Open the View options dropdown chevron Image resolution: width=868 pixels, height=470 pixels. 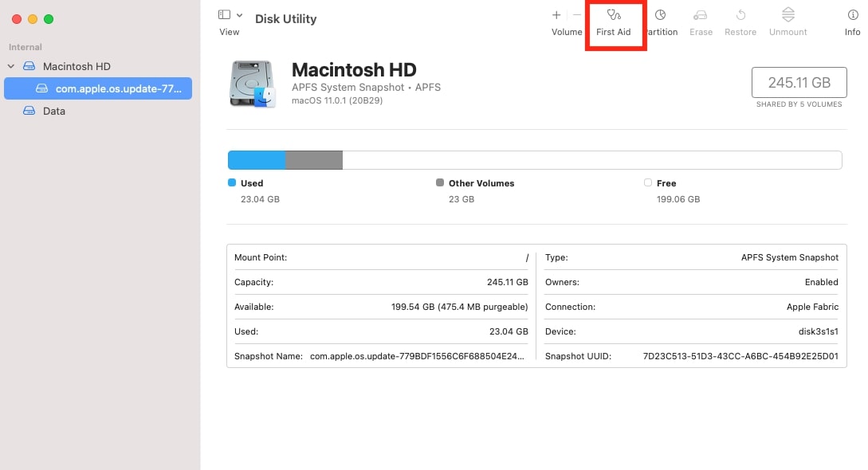click(240, 15)
